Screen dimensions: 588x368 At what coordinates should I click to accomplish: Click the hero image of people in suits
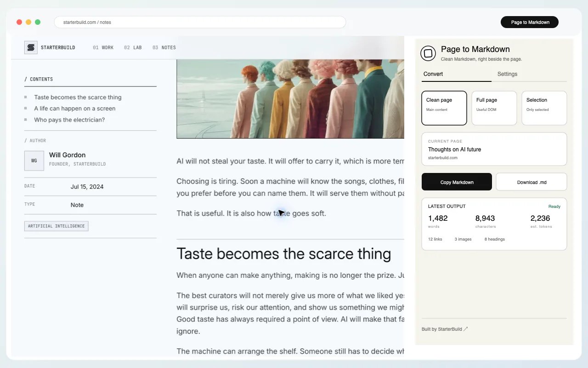[290, 98]
